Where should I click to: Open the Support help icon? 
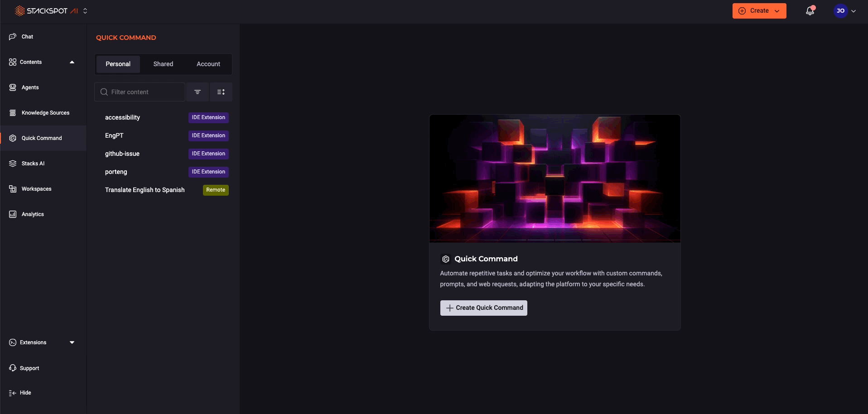coord(12,368)
